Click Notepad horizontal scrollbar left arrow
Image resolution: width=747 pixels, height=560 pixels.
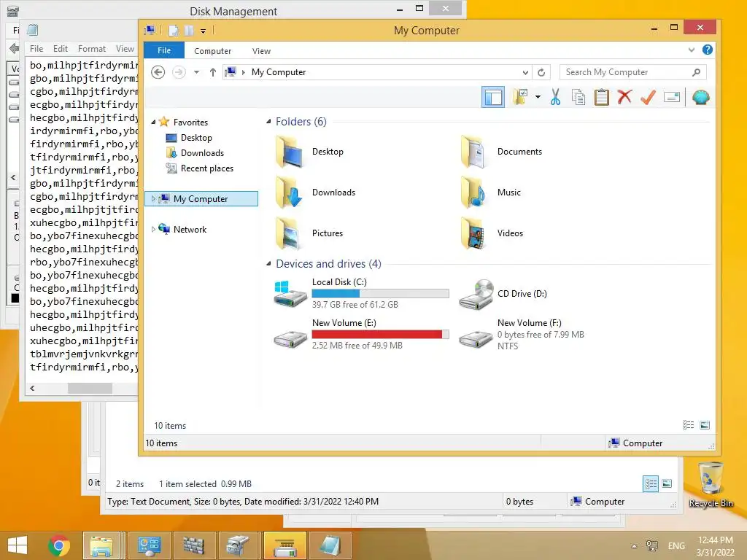click(x=32, y=388)
